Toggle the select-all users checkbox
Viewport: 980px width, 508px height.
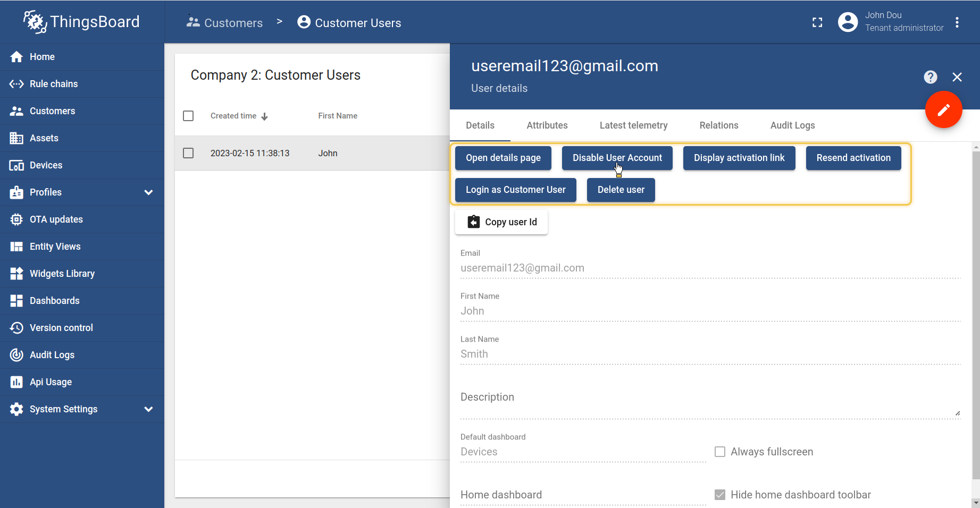click(188, 116)
